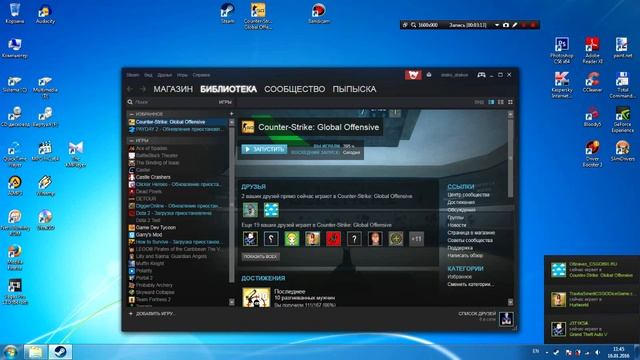Open Big Picture mode via controller icon

481,75
